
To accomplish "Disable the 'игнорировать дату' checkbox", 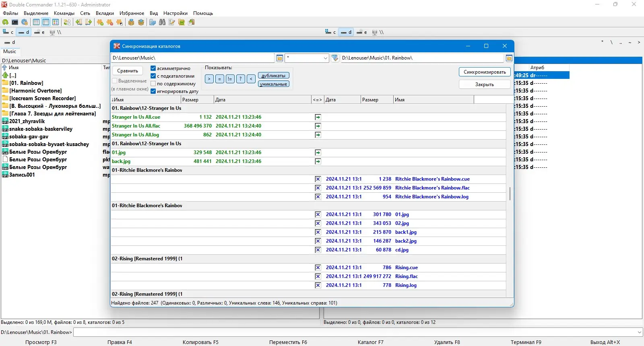I will click(x=153, y=91).
